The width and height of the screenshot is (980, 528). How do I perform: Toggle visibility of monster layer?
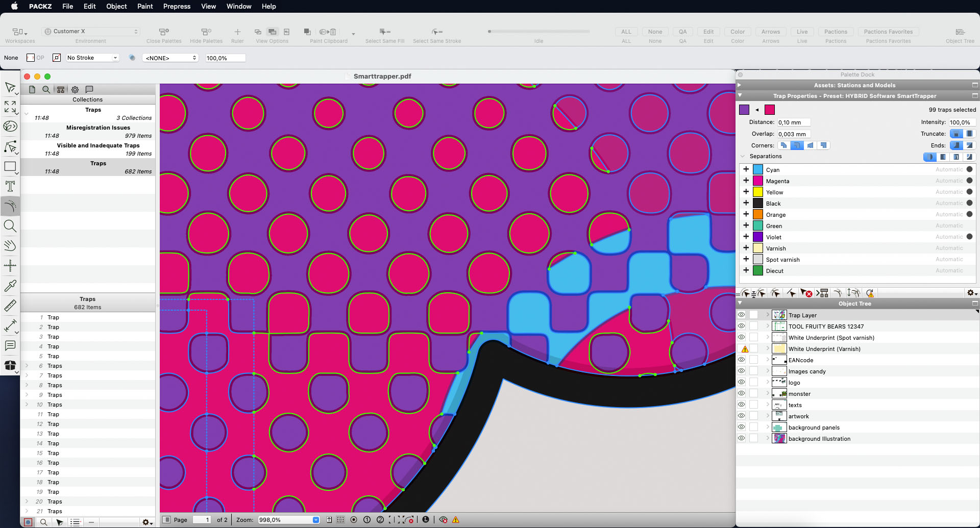point(742,394)
